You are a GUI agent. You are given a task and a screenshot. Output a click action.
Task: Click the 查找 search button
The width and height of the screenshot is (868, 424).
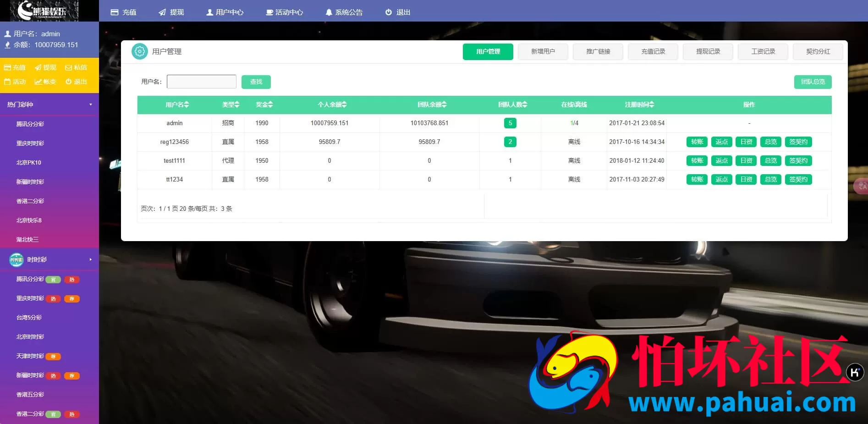pyautogui.click(x=256, y=82)
